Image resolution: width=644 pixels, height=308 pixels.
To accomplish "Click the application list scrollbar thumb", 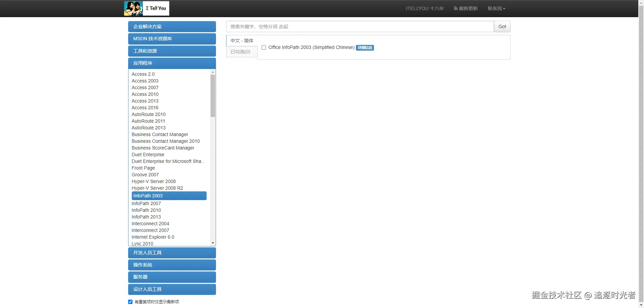I will [x=213, y=96].
